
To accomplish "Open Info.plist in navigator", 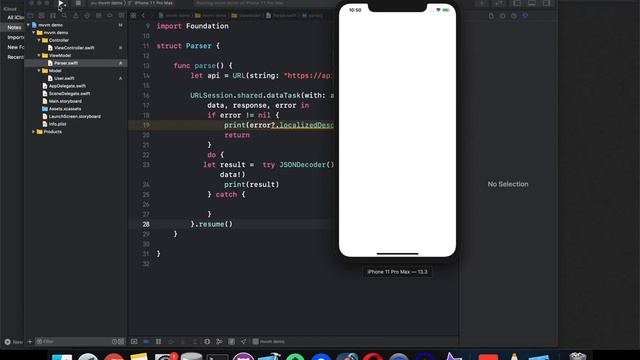I will click(x=57, y=124).
